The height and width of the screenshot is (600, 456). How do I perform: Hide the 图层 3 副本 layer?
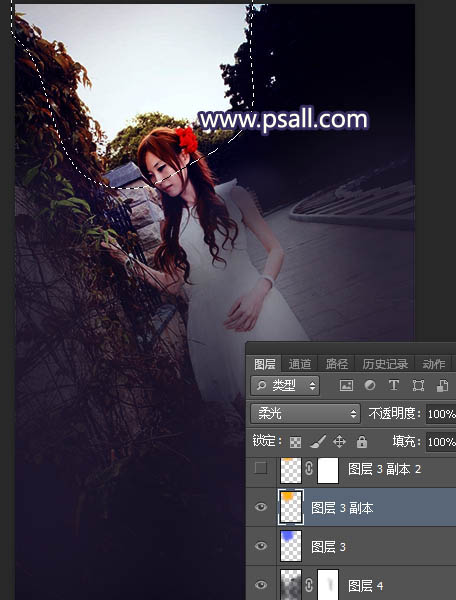click(261, 507)
